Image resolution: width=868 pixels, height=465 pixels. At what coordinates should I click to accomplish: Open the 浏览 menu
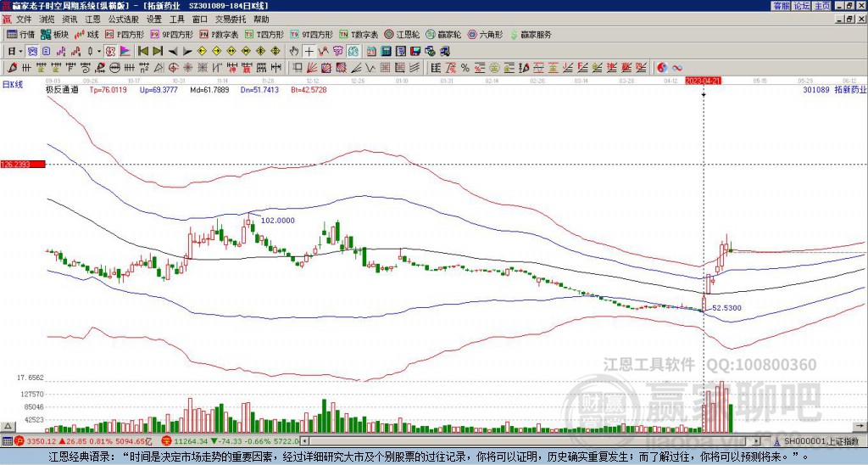pyautogui.click(x=47, y=20)
